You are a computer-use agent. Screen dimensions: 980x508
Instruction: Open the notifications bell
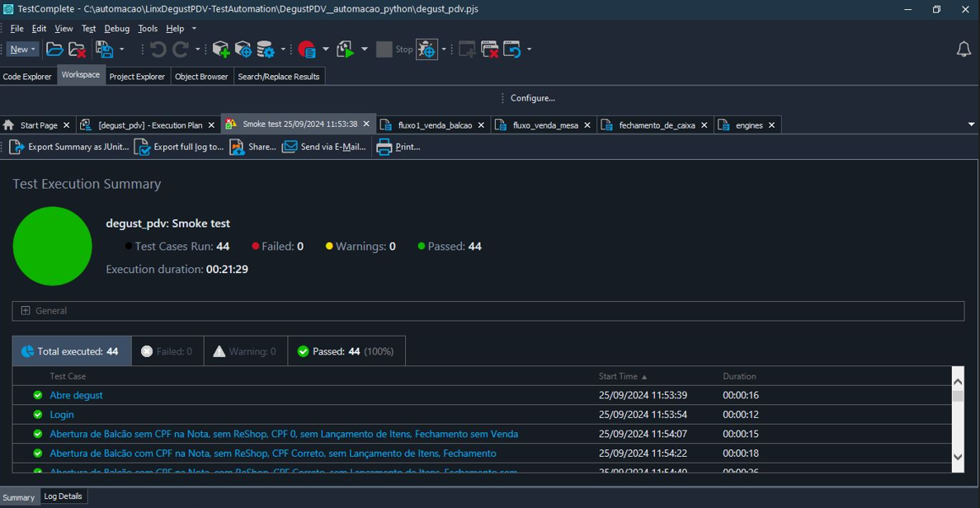[x=964, y=49]
